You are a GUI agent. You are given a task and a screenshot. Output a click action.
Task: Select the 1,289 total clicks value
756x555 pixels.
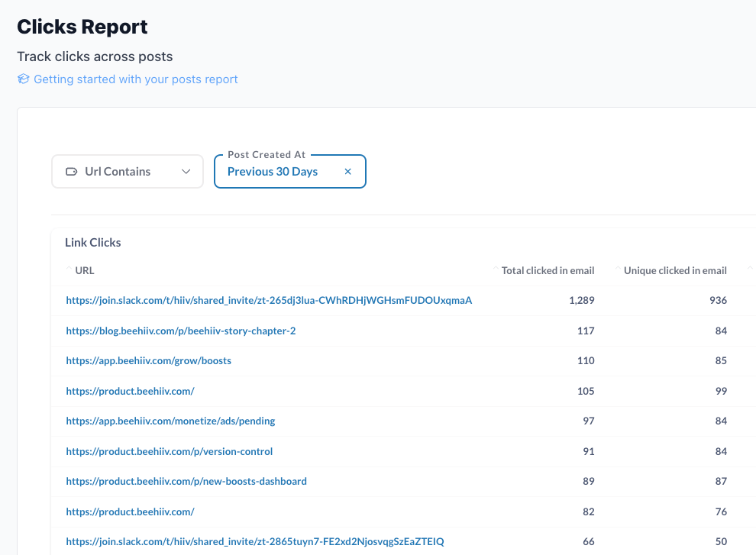(581, 301)
